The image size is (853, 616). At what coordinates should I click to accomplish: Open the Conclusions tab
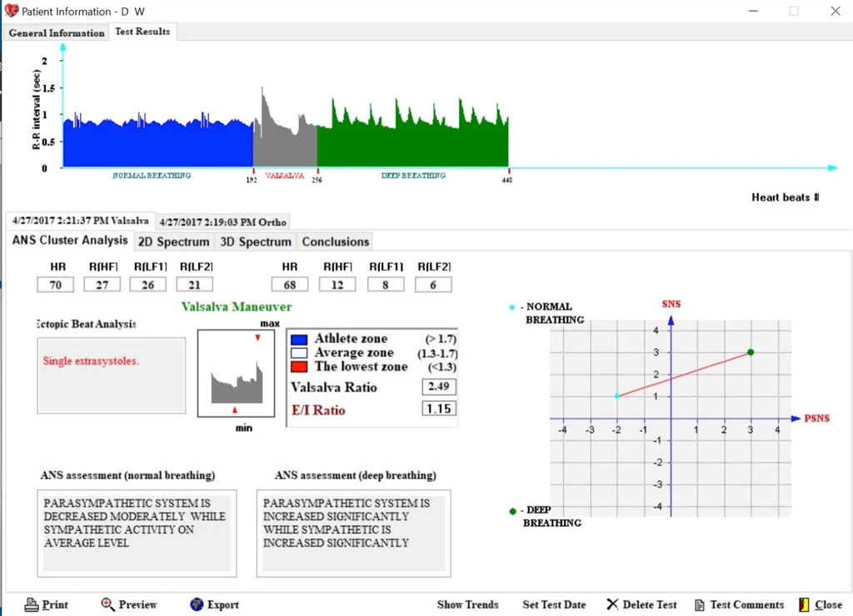coord(336,242)
